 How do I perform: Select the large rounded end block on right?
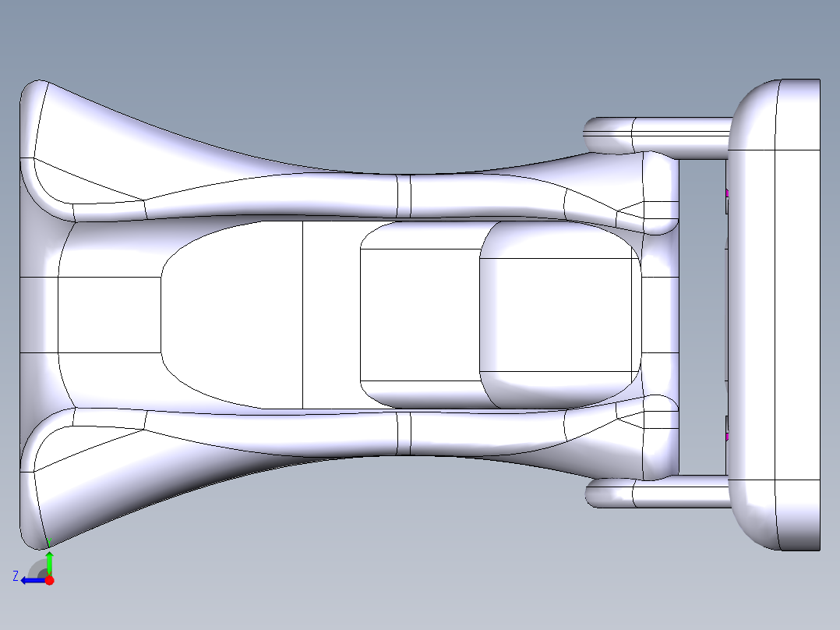point(774,315)
